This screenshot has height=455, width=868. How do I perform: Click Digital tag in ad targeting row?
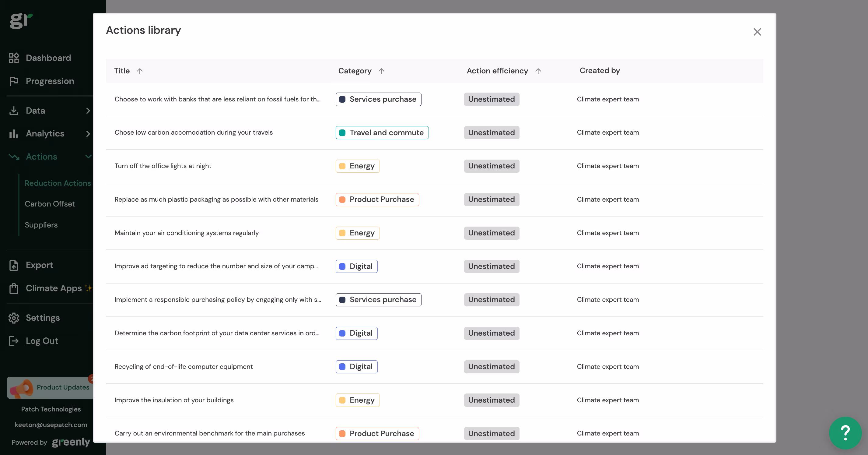click(x=356, y=266)
